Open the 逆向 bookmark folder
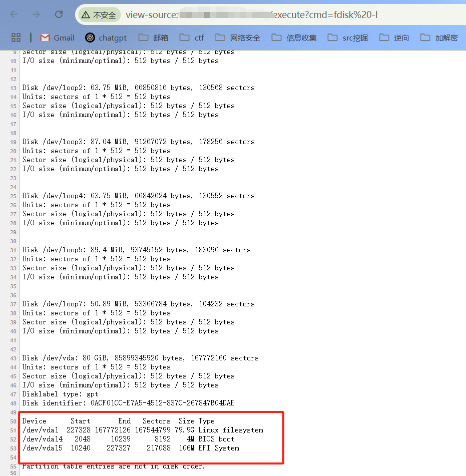466x476 pixels. (394, 38)
